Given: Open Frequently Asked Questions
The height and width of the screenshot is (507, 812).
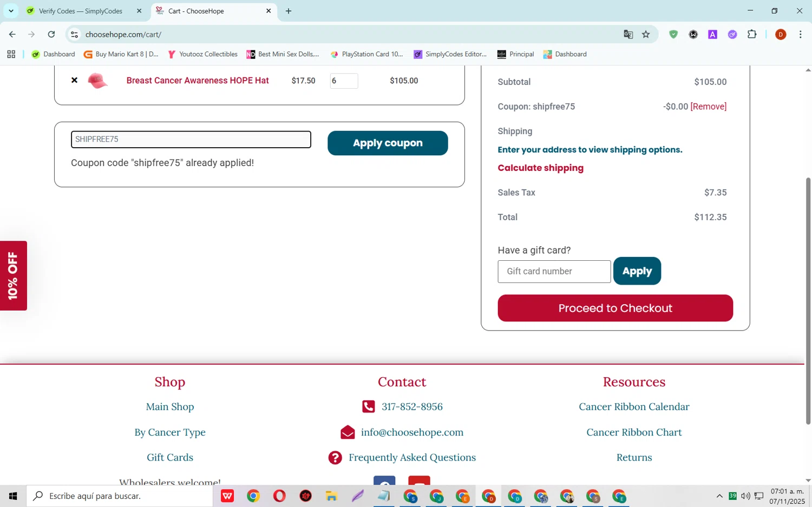Looking at the screenshot, I should (x=412, y=457).
